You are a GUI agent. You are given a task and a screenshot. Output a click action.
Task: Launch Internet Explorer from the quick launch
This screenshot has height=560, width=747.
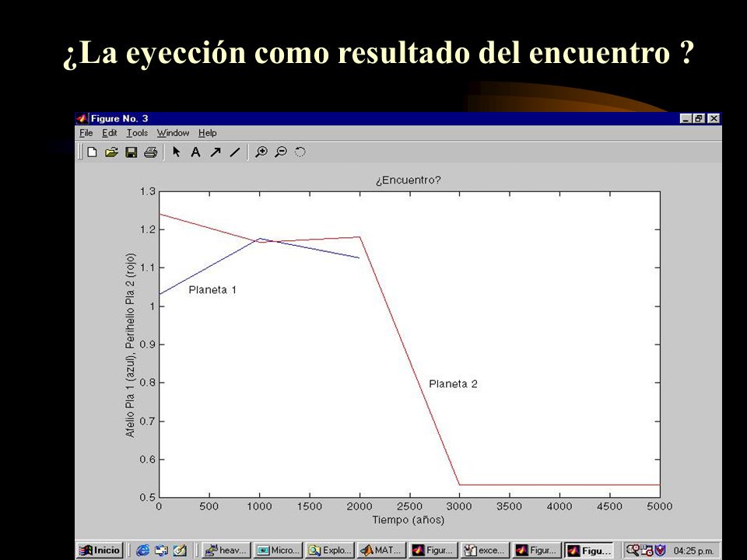[x=142, y=551]
